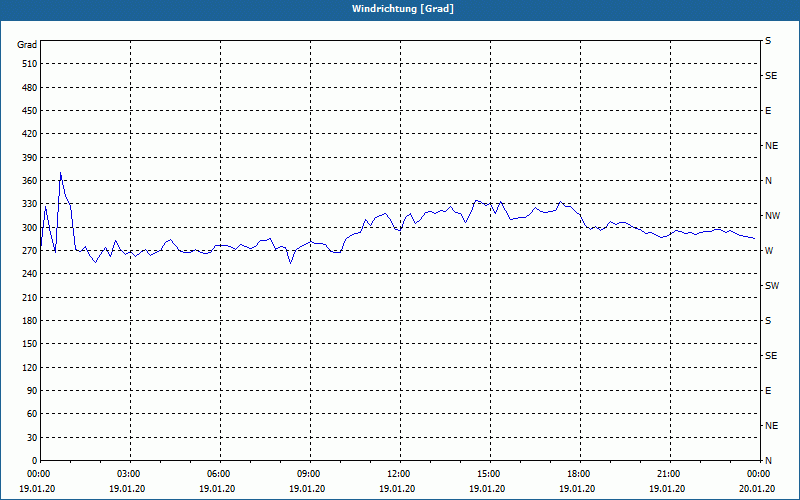The width and height of the screenshot is (800, 500).
Task: Select the 450 y-axis label
Action: (x=30, y=111)
